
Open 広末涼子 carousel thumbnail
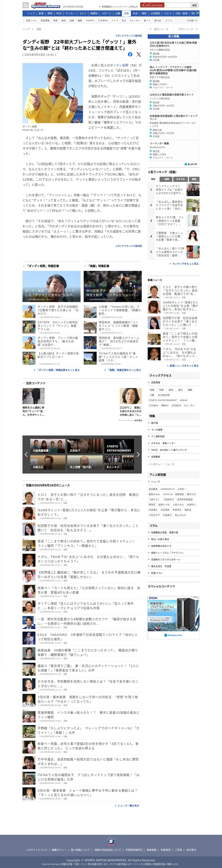point(85,446)
